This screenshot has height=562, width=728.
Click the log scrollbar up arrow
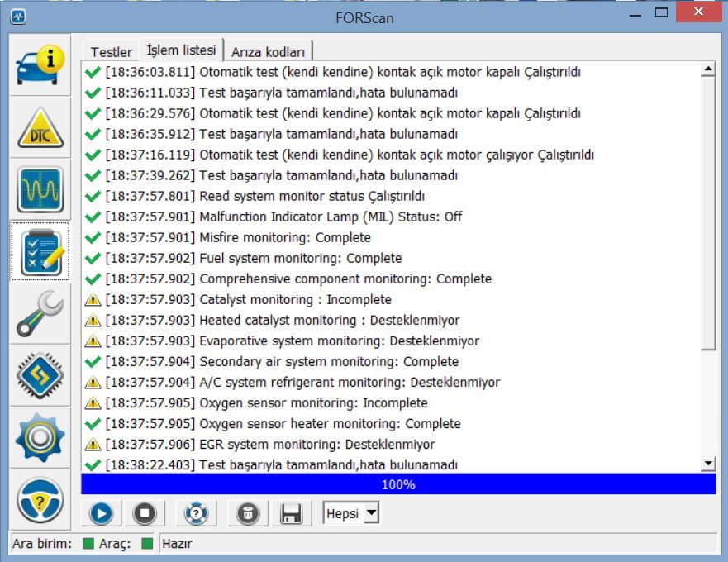coord(708,69)
